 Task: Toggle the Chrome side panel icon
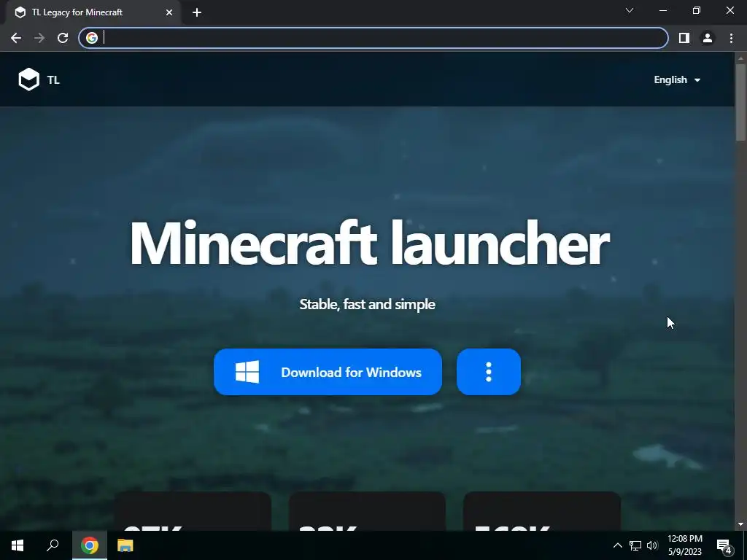(x=684, y=38)
